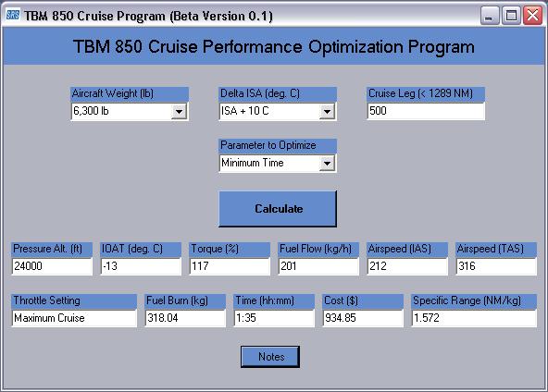Open the Aircraft Weight dropdown arrow
The width and height of the screenshot is (548, 392).
pos(179,112)
